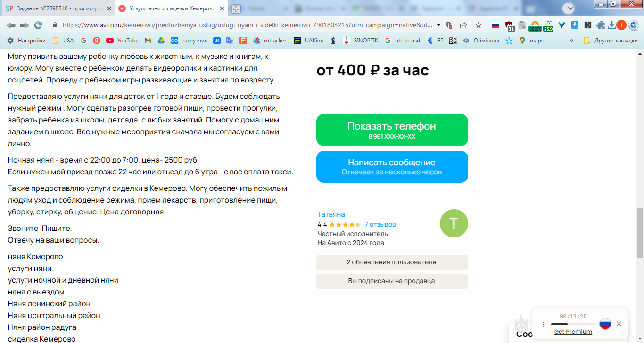Open the Настройки bookmark

(26, 41)
